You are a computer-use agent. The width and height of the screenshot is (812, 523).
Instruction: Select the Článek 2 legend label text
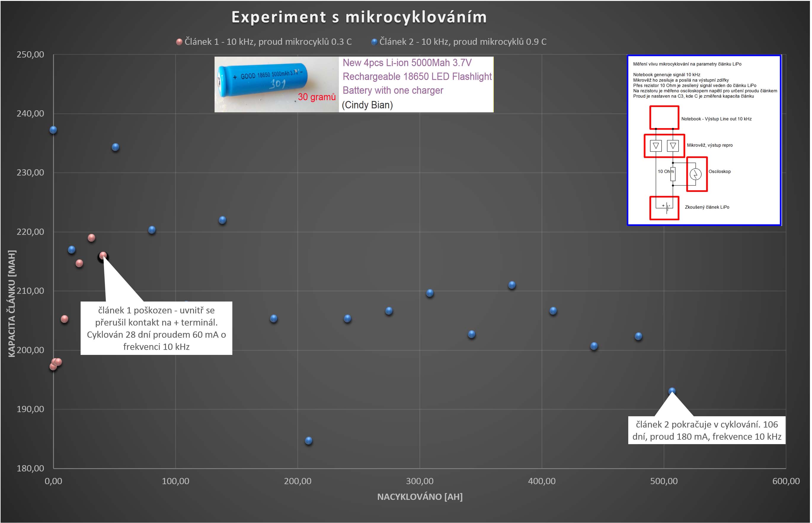[x=463, y=42]
